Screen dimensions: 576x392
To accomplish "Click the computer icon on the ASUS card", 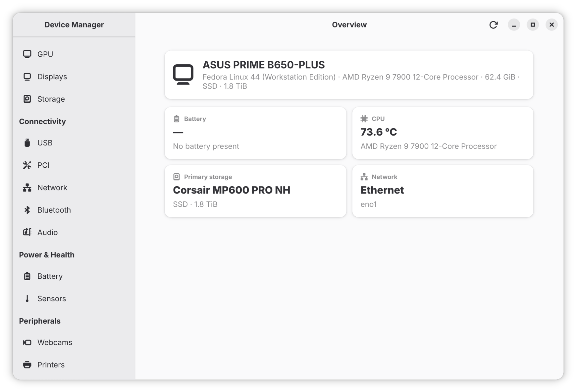I will pos(183,74).
